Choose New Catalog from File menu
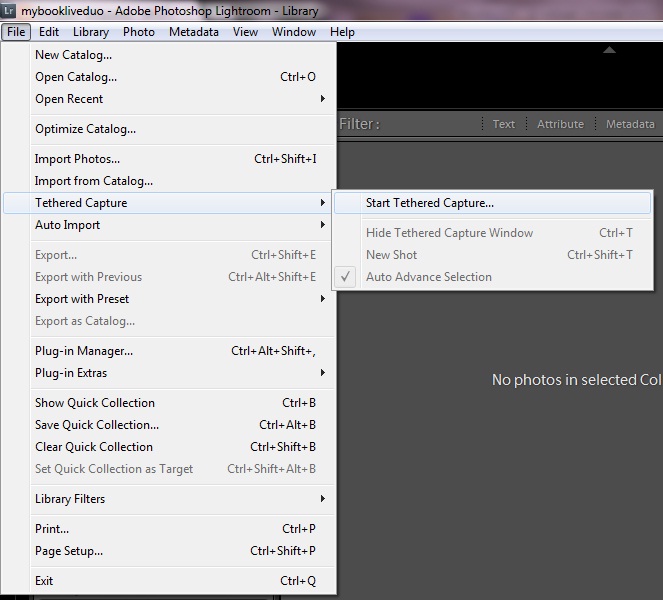 click(x=169, y=55)
